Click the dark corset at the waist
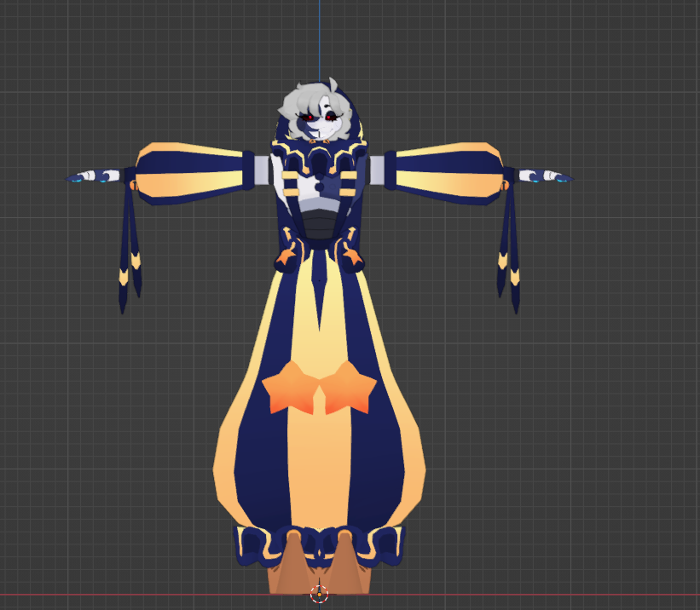 (x=320, y=225)
